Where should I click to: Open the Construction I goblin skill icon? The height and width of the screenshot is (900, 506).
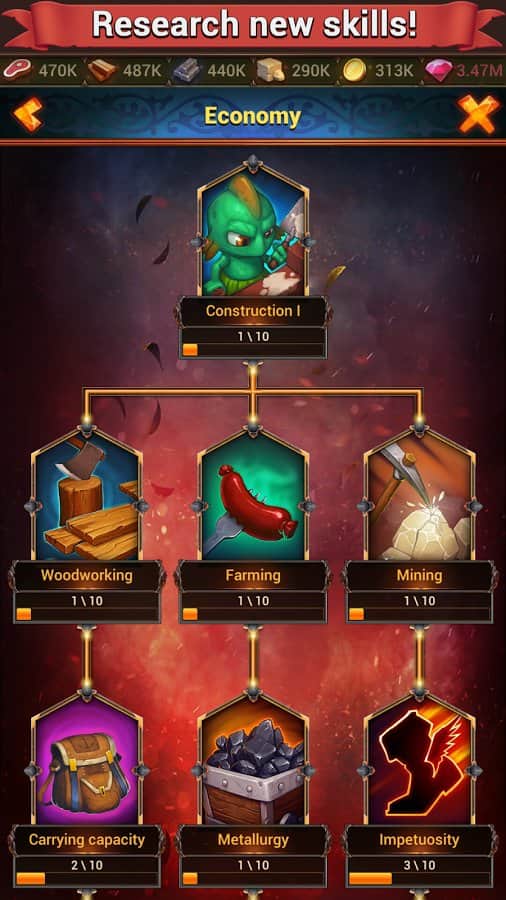click(x=253, y=230)
